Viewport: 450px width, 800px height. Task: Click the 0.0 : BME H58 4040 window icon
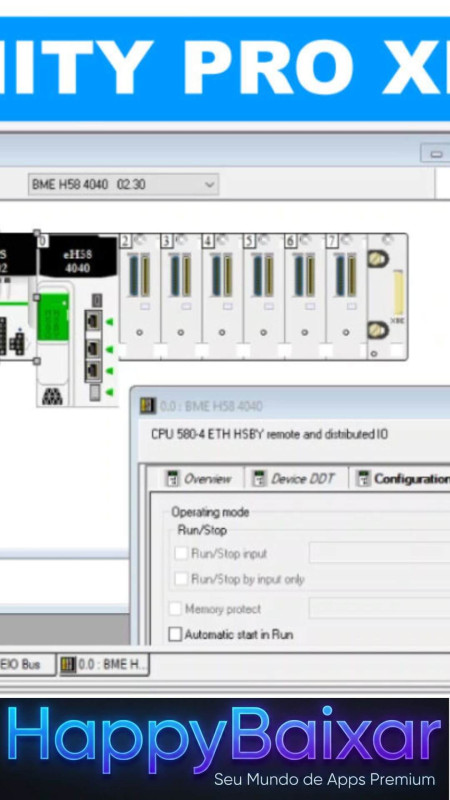(148, 406)
